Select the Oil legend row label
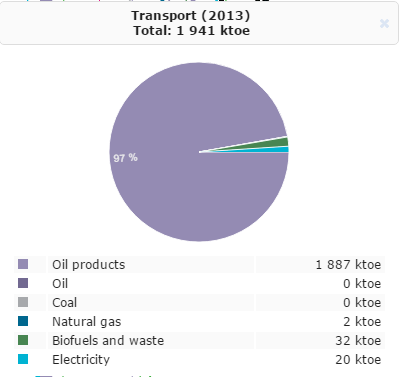This screenshot has width=402, height=377. point(60,284)
